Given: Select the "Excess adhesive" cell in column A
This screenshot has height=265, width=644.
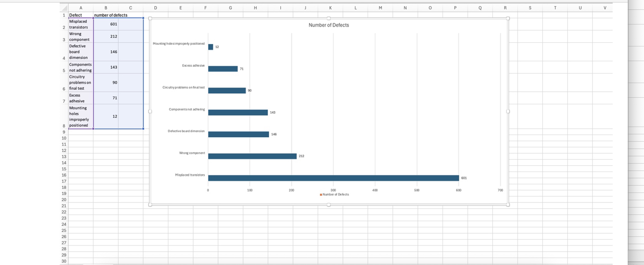Looking at the screenshot, I should point(80,98).
